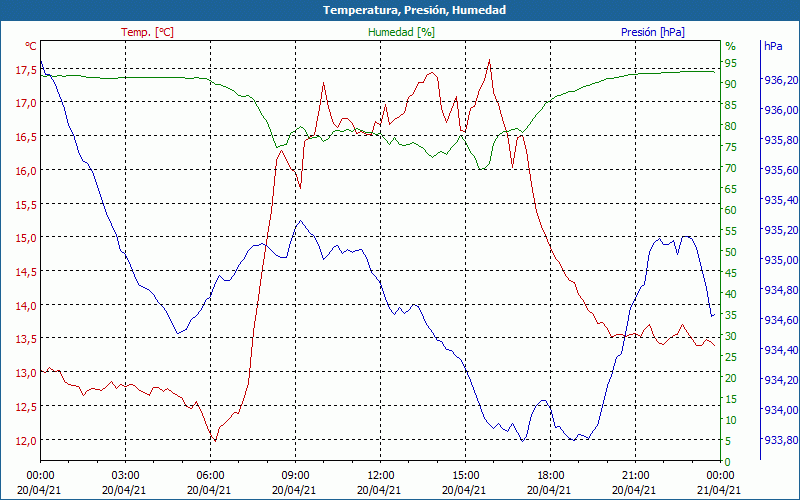
Task: Click the 17,0 temperature axis value
Action: [26, 104]
